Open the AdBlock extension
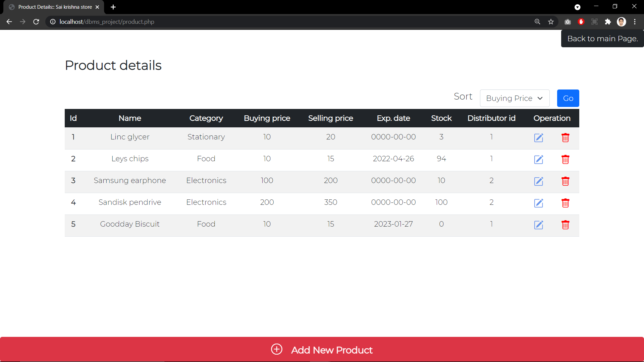 tap(581, 21)
